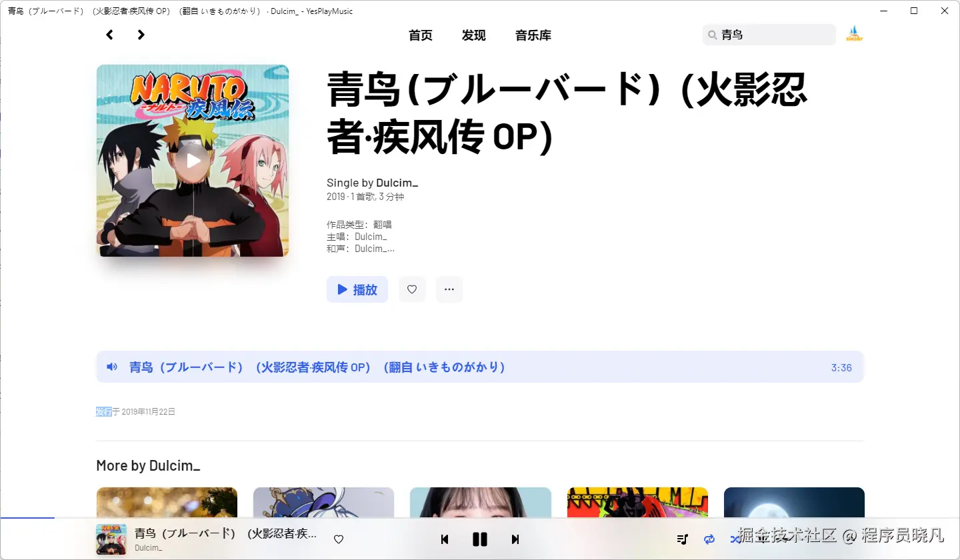Pause the current song

click(x=480, y=539)
